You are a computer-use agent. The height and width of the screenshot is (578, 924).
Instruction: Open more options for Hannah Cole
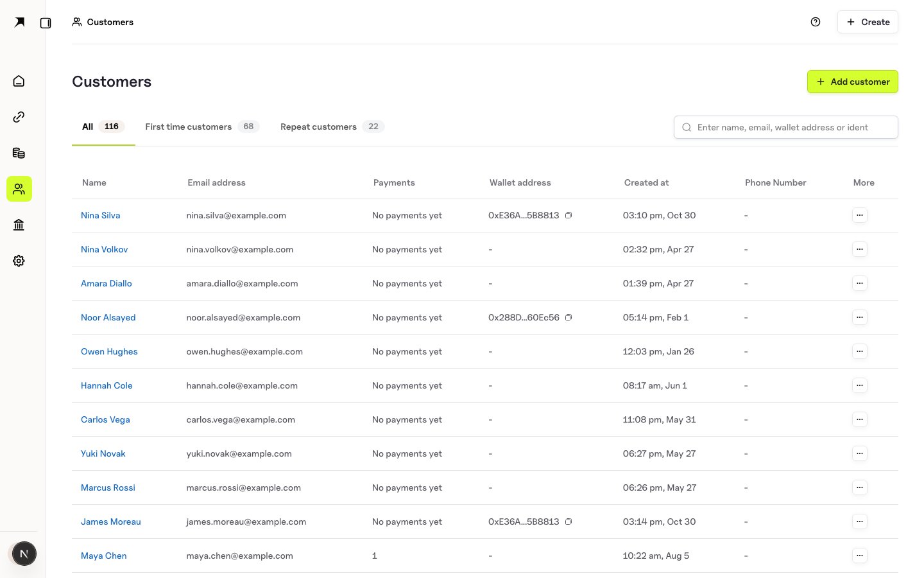(x=860, y=385)
